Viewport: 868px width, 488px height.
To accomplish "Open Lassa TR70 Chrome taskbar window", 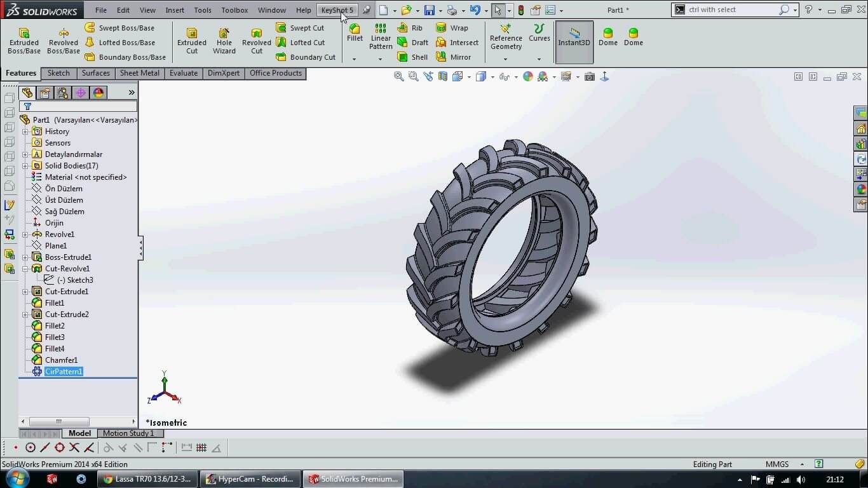I will pyautogui.click(x=147, y=479).
